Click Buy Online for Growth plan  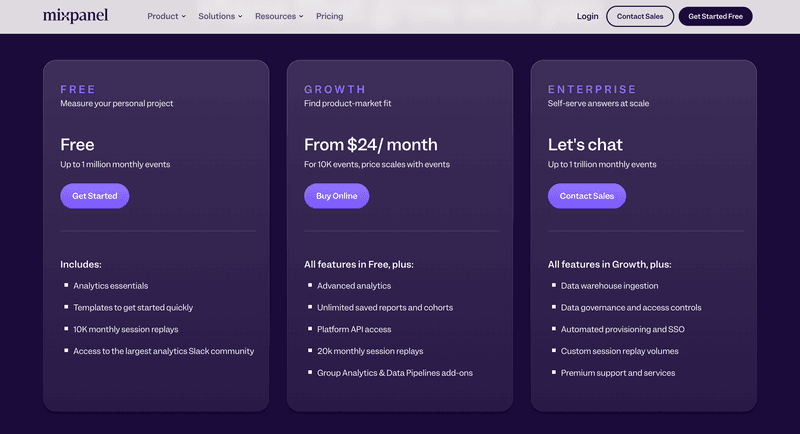coord(336,196)
